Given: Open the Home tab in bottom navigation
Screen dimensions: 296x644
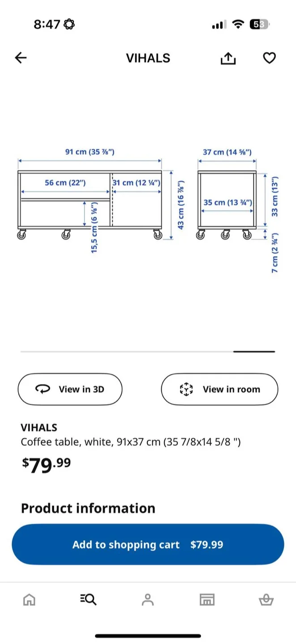Looking at the screenshot, I should click(x=29, y=599).
